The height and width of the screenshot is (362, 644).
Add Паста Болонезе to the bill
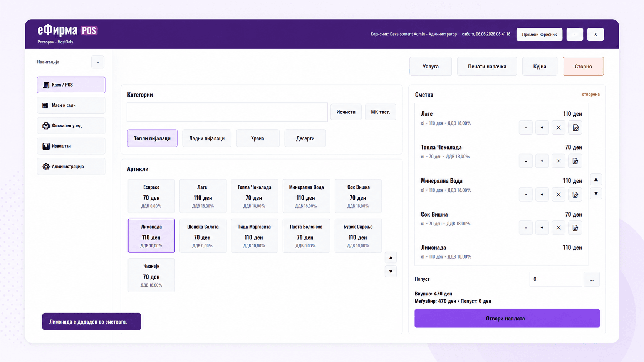click(x=306, y=235)
